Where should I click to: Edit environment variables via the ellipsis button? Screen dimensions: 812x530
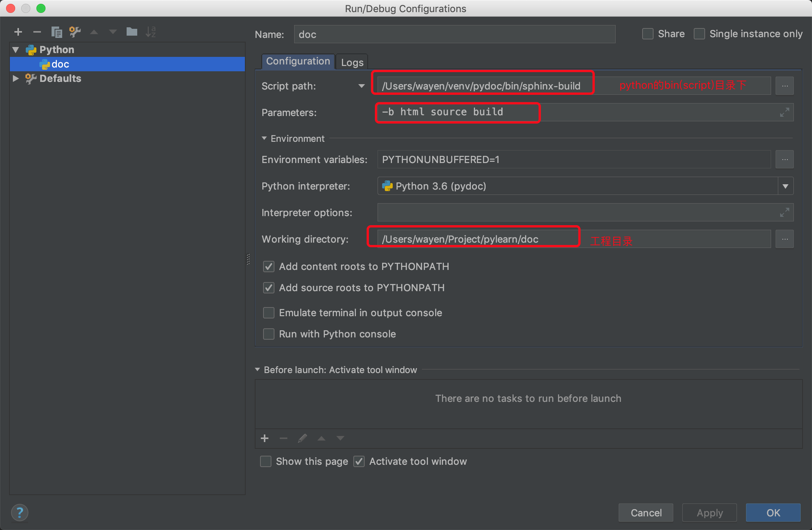point(784,160)
